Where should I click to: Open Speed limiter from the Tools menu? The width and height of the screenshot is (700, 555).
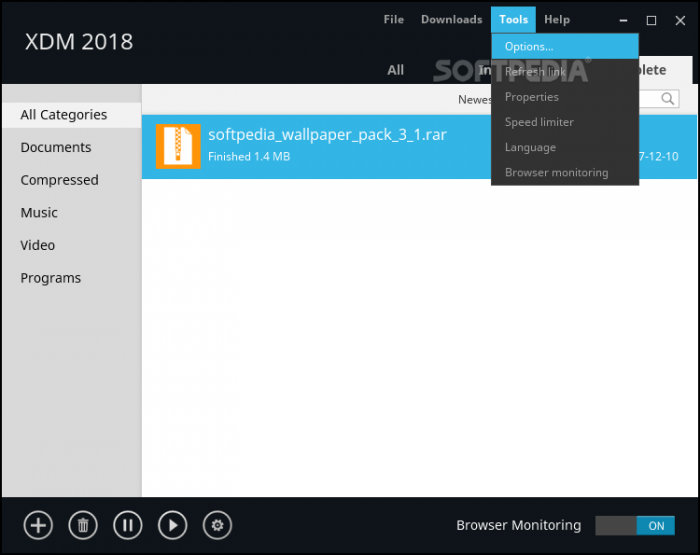(565, 122)
